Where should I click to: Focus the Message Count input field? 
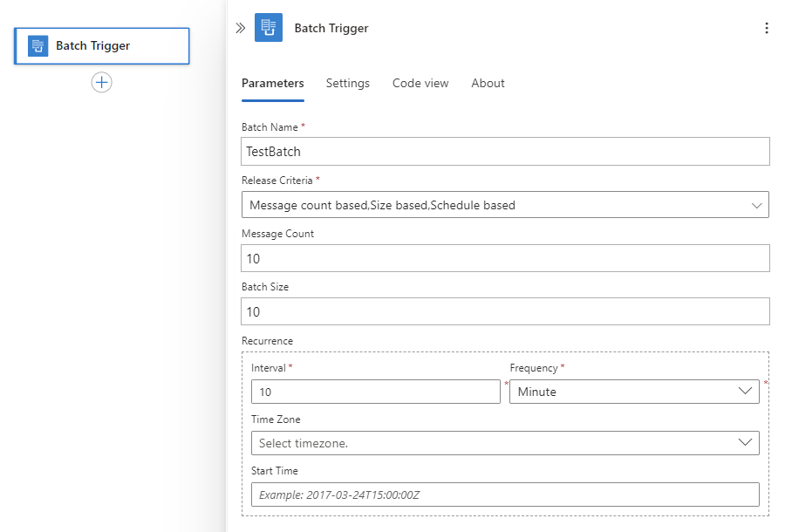pyautogui.click(x=505, y=258)
